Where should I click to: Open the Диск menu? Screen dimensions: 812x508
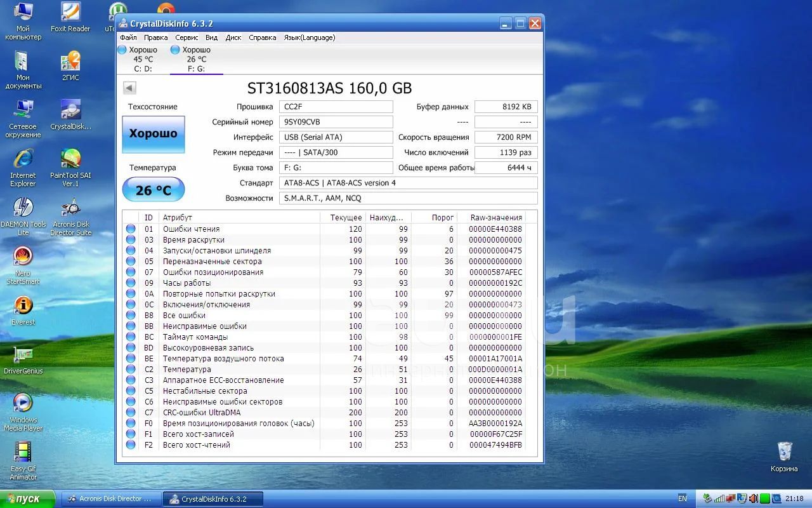coord(233,37)
